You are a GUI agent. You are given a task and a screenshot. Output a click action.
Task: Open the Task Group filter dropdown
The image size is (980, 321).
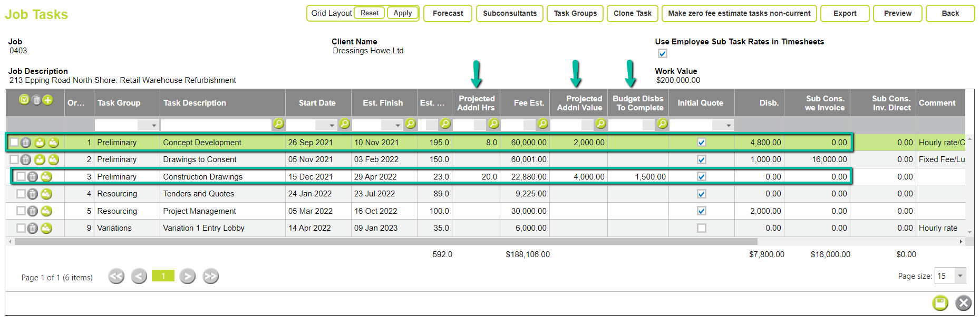153,125
